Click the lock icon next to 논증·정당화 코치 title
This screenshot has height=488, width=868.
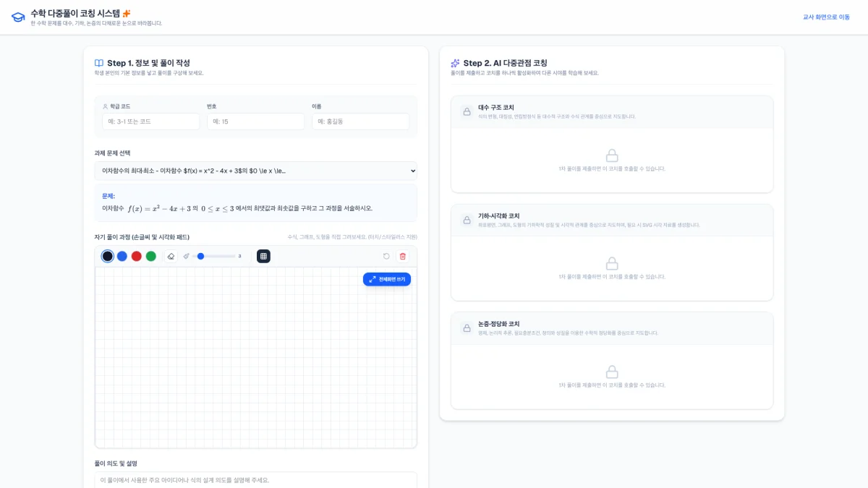point(467,328)
